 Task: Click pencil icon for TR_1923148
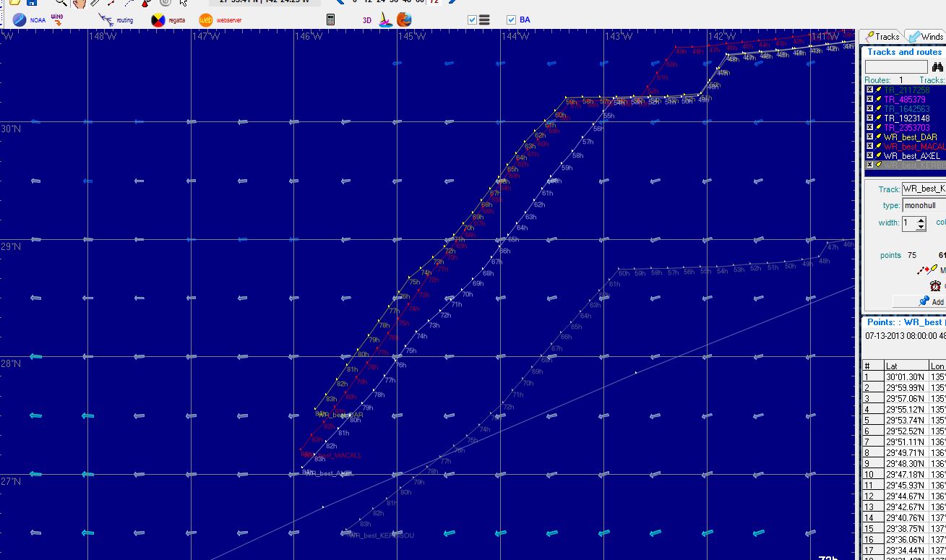tap(879, 119)
